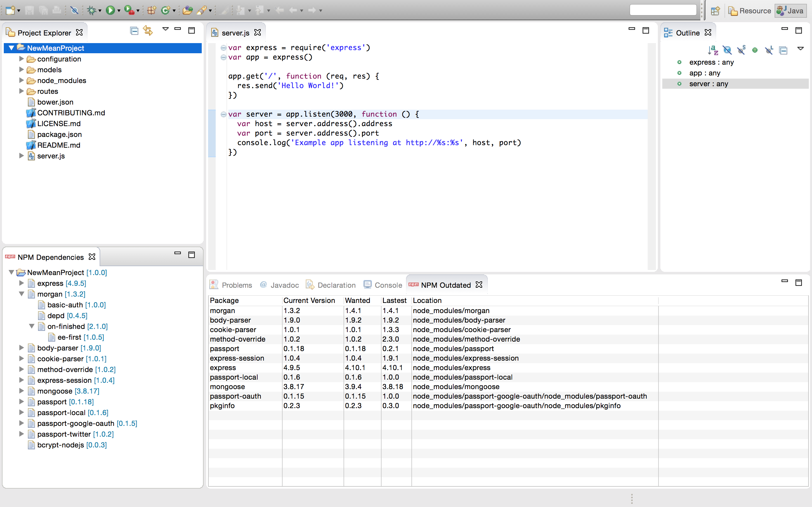Select the package.json file
Screen dimensions: 812x507
pyautogui.click(x=59, y=134)
